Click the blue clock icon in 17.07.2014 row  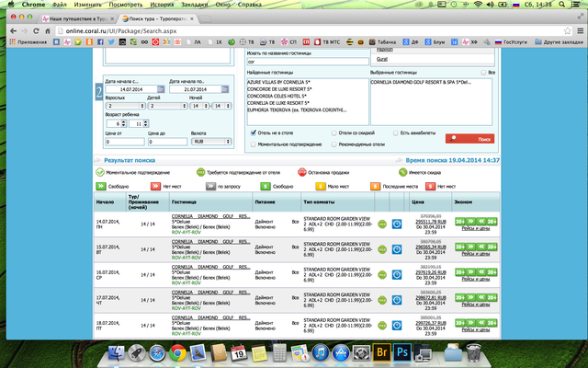tap(397, 301)
